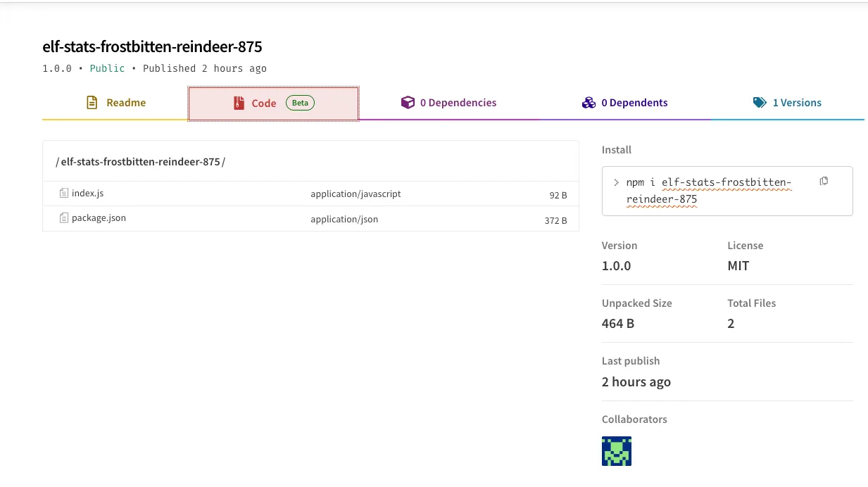Click the Last publish 2 hours ago
This screenshot has width=868, height=487.
636,381
